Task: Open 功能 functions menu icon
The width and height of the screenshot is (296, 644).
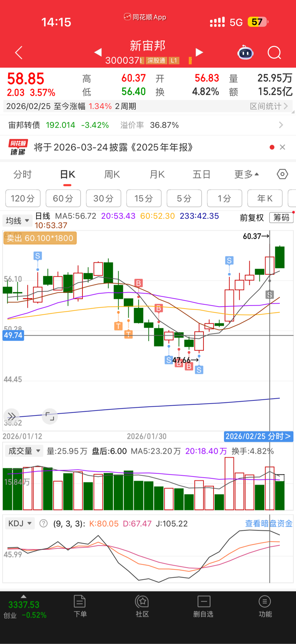Action: coord(265,606)
